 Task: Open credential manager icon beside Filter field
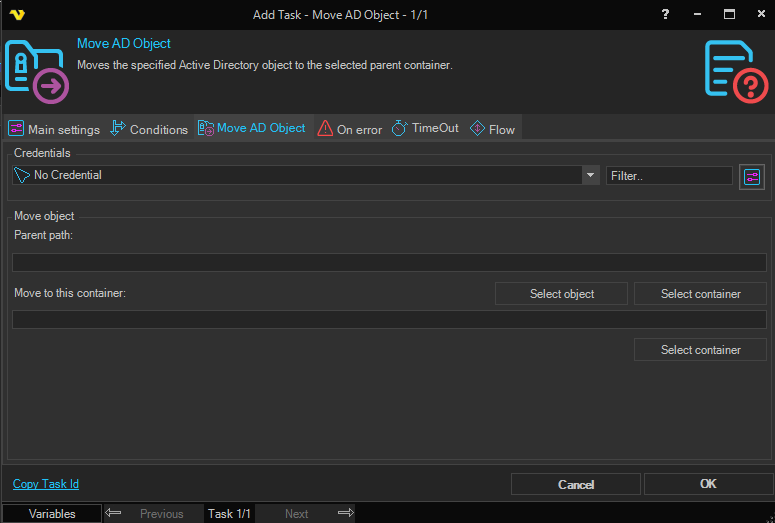click(x=752, y=177)
